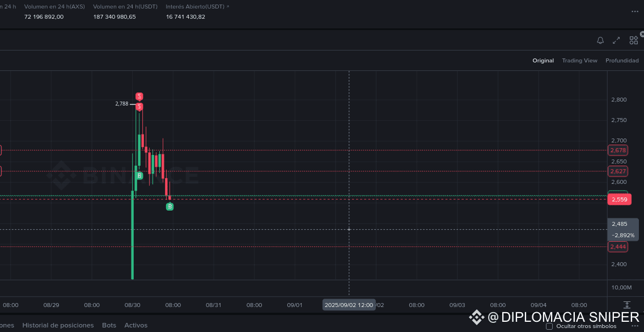Screen dimensions: 644x332
Task: Switch to Original chart view
Action: [x=543, y=61]
